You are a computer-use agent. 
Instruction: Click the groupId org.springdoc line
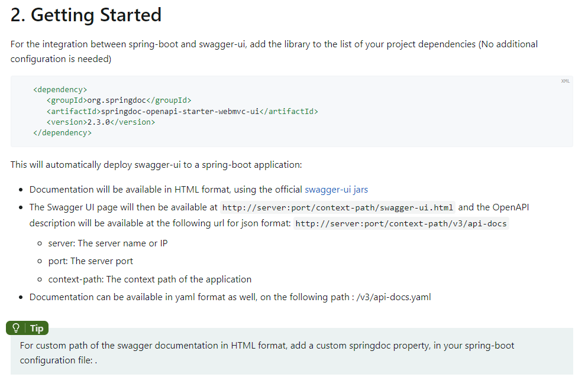119,100
